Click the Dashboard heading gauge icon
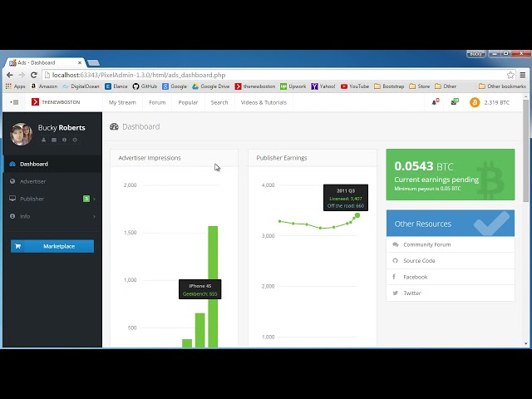 (x=114, y=126)
